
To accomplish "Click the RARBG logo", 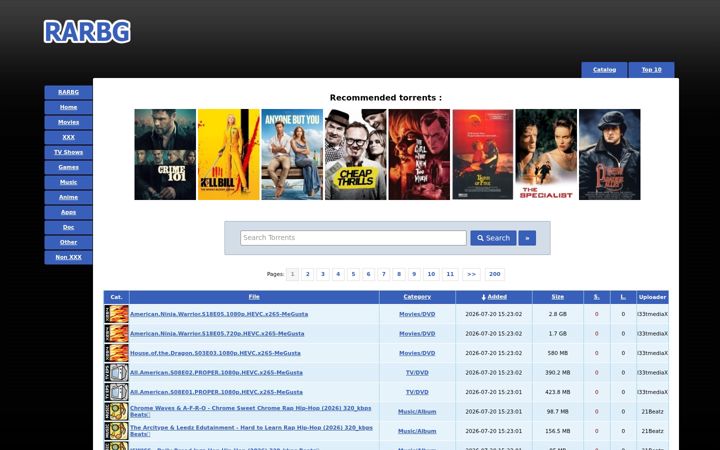I will click(x=87, y=32).
